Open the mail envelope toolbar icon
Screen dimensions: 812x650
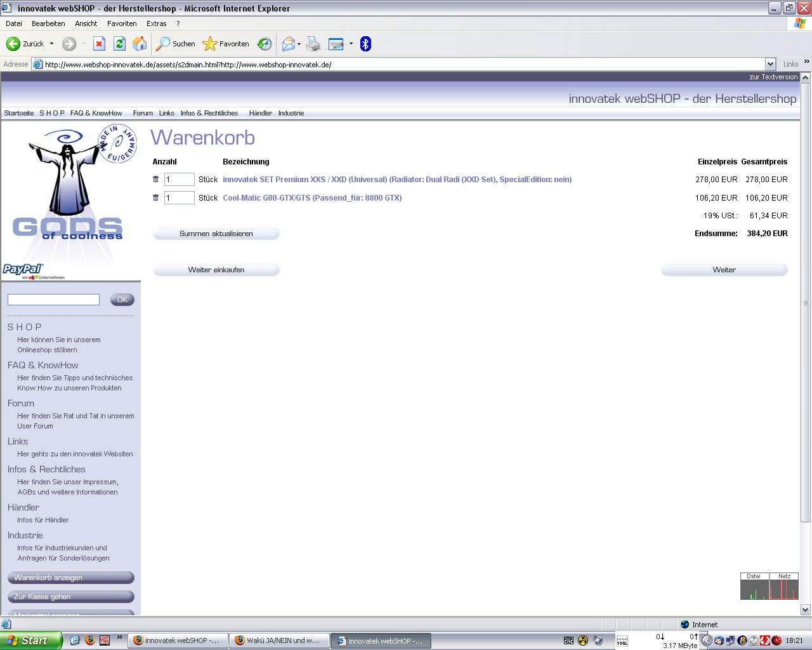pyautogui.click(x=289, y=44)
